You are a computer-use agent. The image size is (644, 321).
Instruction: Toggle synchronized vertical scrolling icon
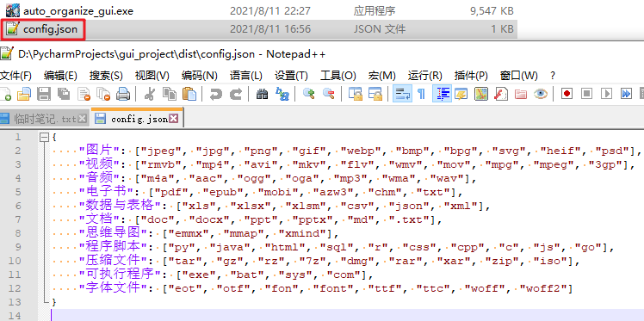[355, 94]
